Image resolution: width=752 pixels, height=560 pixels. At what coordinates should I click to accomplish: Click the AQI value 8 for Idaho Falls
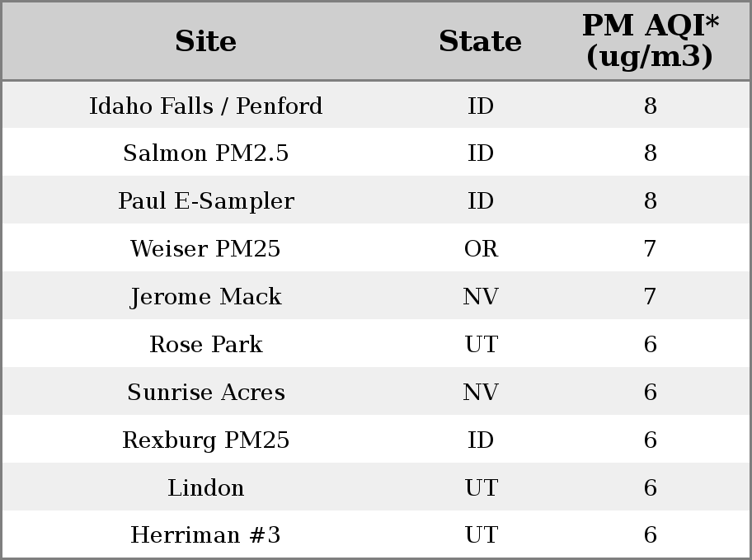[651, 106]
